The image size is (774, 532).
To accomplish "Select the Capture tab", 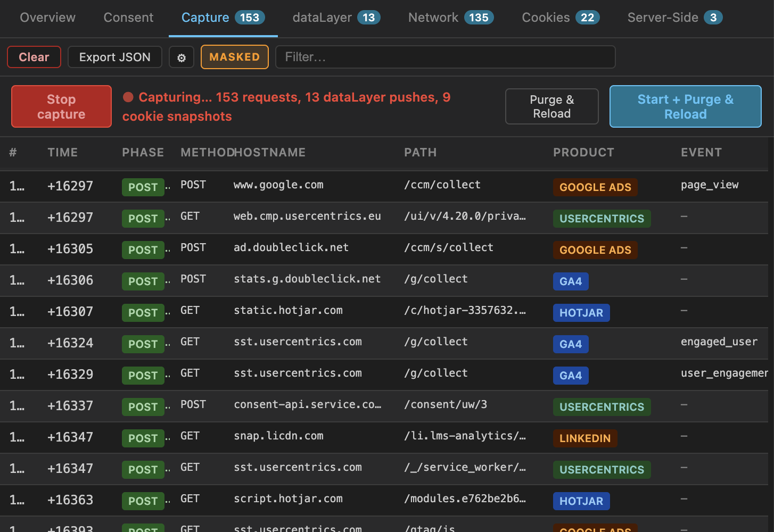I will coord(223,18).
